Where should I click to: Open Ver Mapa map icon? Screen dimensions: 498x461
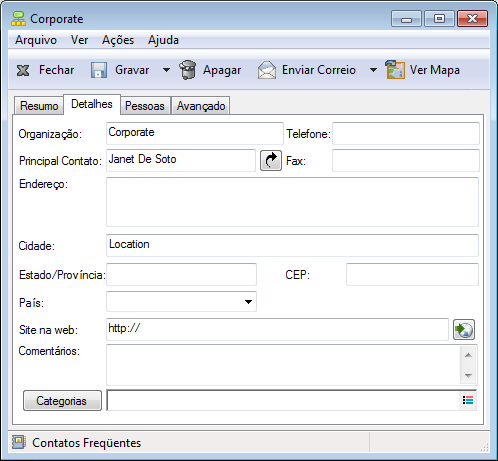(x=395, y=70)
